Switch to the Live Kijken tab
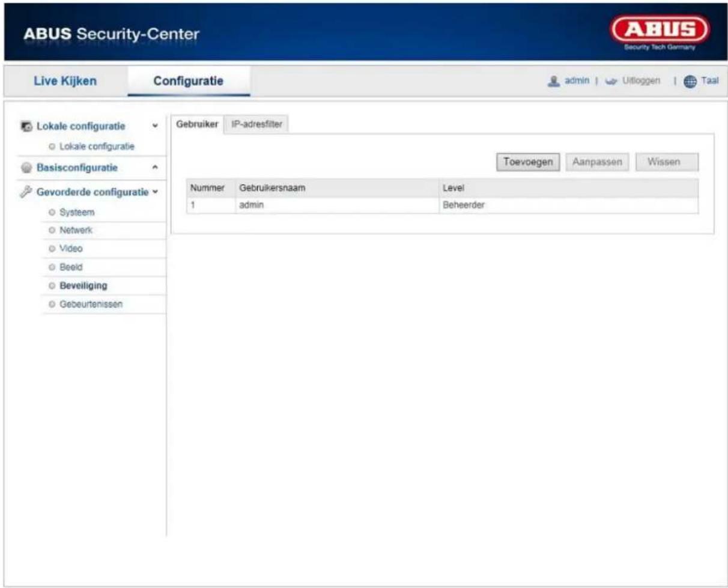 pos(65,81)
